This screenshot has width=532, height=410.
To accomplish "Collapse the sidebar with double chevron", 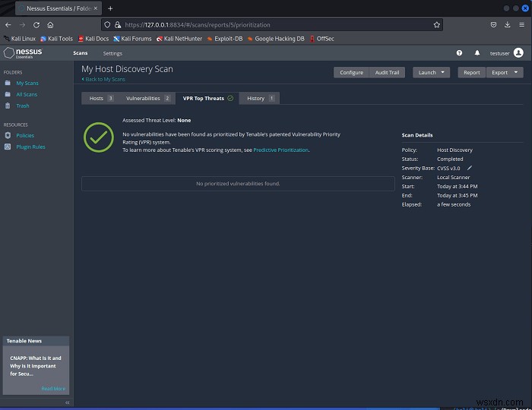I will tap(67, 402).
